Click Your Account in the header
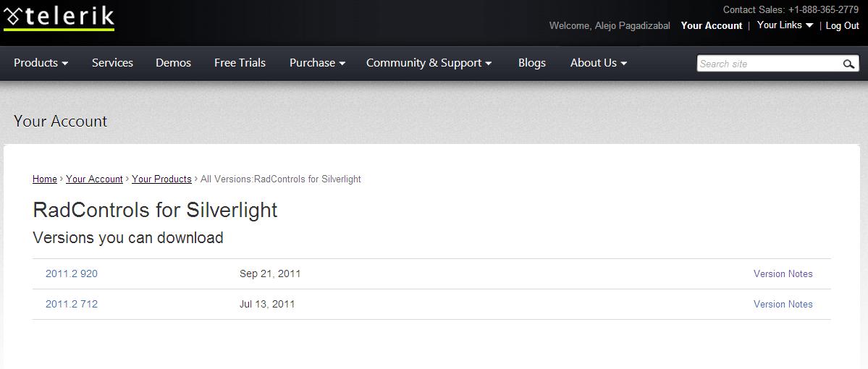This screenshot has width=868, height=369. click(712, 25)
